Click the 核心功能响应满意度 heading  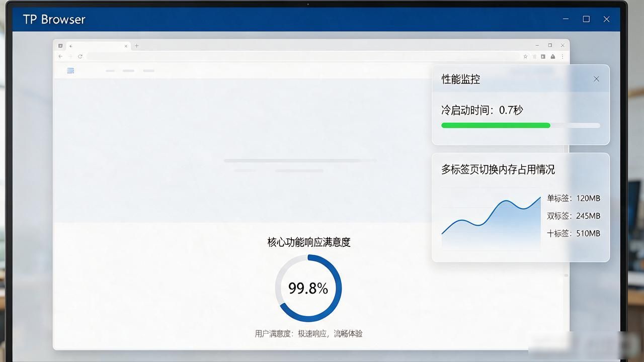(x=309, y=242)
